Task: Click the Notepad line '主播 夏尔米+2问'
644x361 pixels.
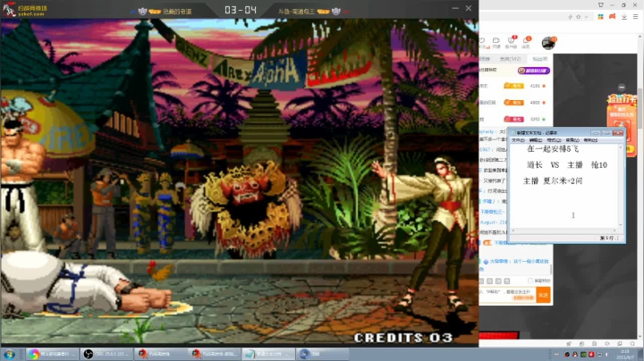Action: [x=553, y=180]
